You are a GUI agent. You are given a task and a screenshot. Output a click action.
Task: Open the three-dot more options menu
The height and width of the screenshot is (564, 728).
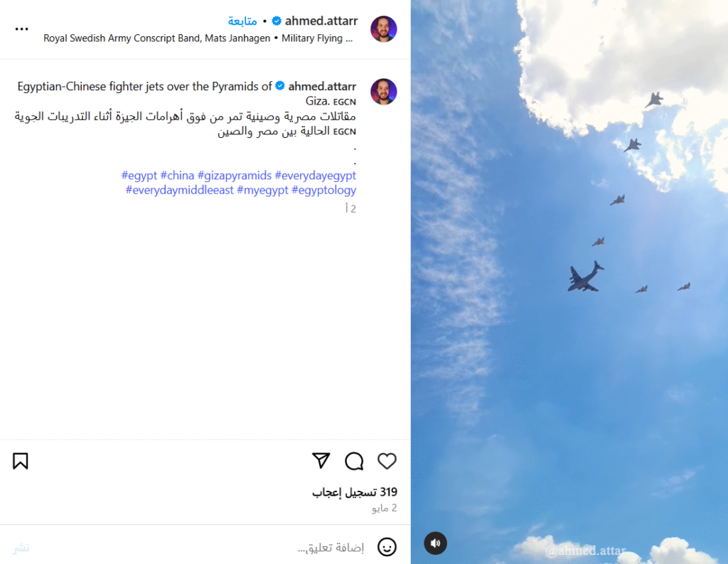pyautogui.click(x=21, y=28)
